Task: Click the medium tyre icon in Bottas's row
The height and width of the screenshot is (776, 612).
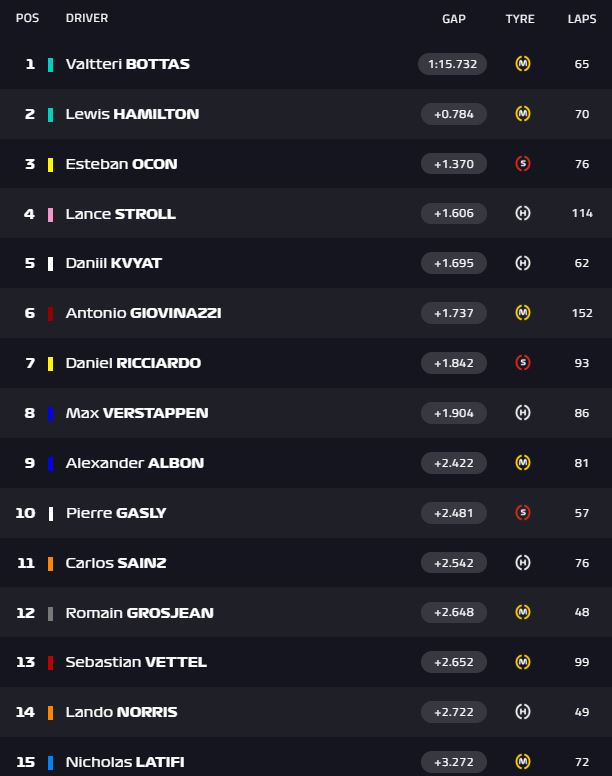Action: click(x=522, y=64)
